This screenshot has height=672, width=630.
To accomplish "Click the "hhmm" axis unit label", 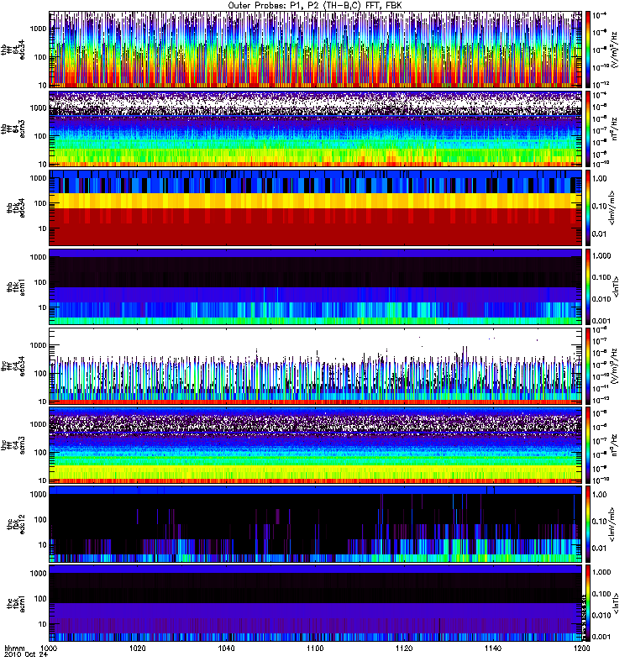I will [14, 648].
